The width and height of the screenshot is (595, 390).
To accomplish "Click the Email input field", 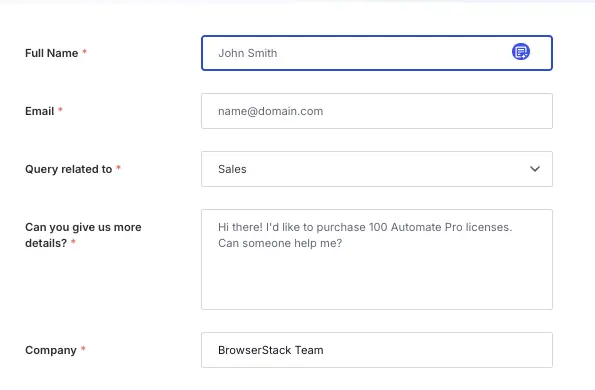I will tap(377, 111).
